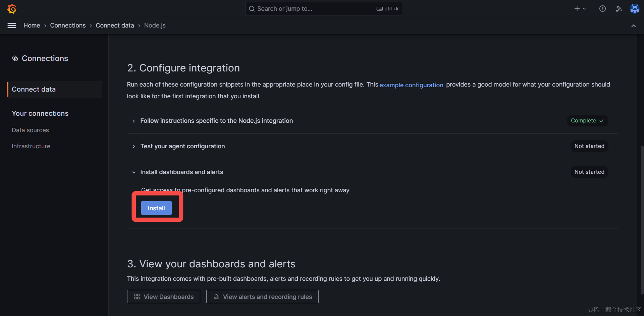Click the Connections header icon in sidebar

(x=15, y=58)
